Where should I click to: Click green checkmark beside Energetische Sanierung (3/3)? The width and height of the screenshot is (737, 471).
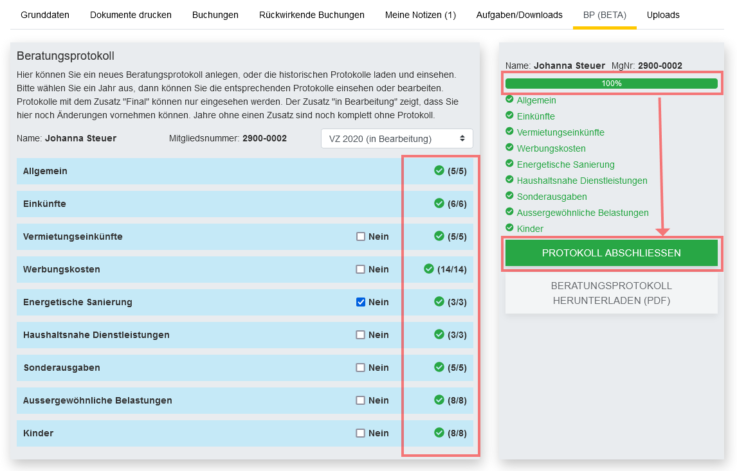pos(439,301)
